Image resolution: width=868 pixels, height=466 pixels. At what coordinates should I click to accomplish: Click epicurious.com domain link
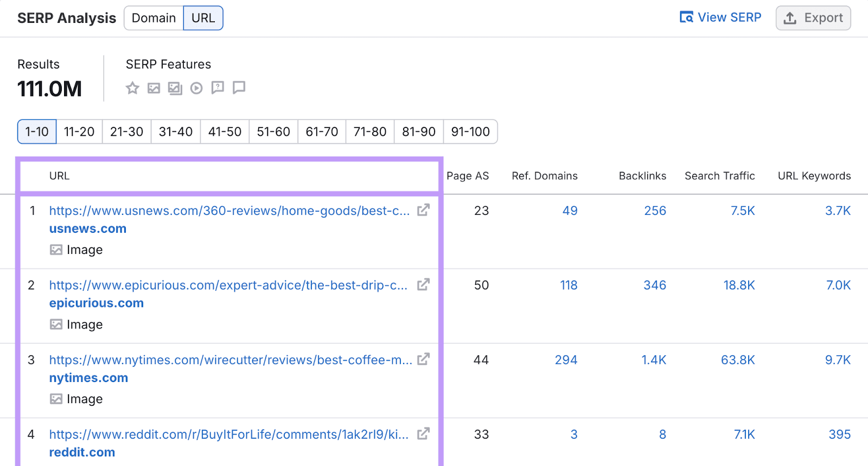tap(97, 303)
